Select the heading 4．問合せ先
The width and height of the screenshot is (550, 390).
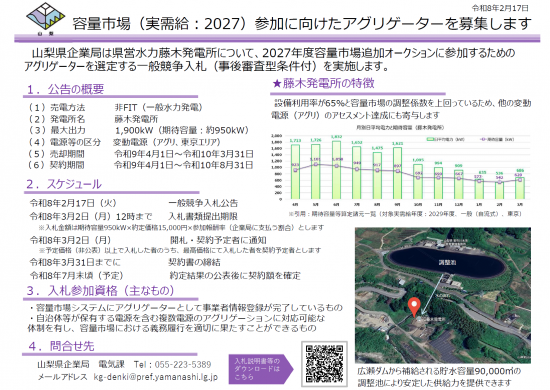[61, 346]
